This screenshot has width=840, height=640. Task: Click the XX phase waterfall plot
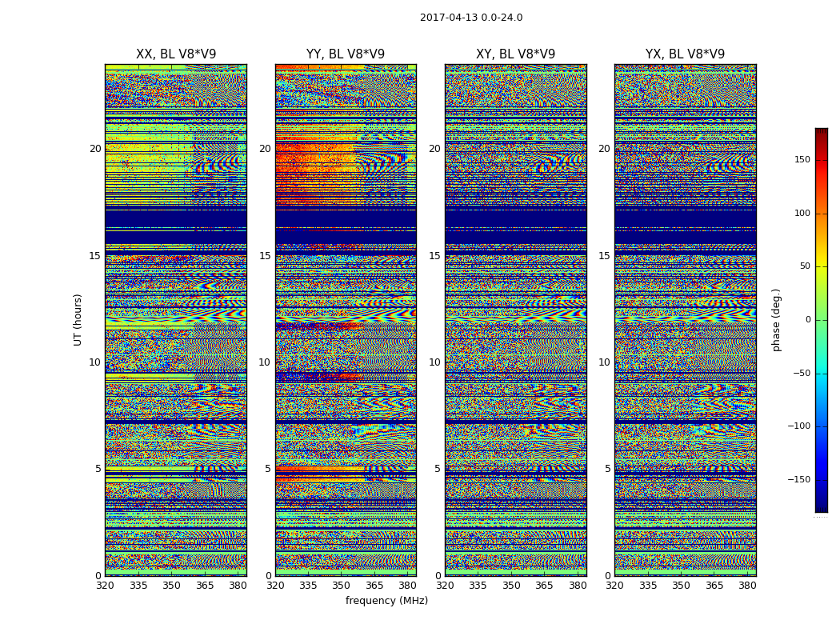[x=176, y=320]
